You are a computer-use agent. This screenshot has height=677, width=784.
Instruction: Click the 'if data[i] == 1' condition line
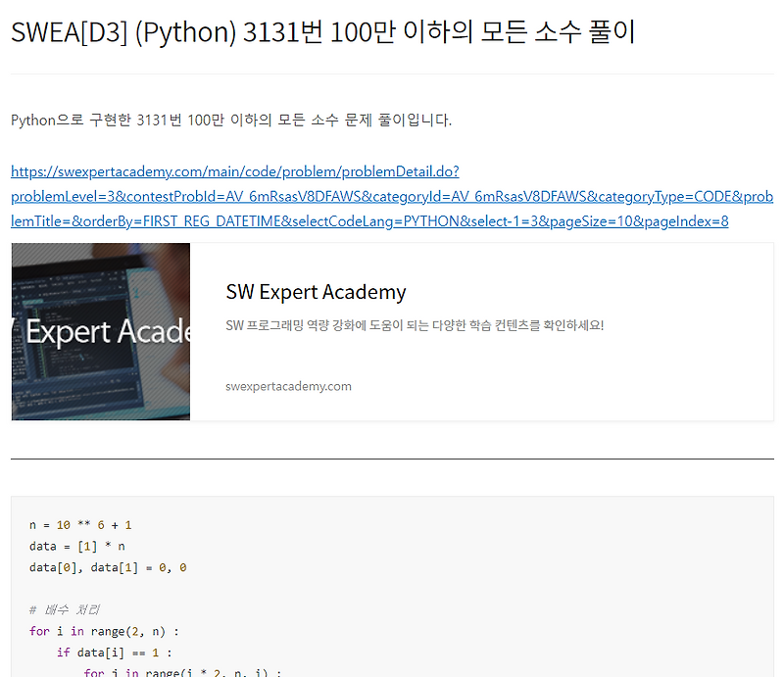click(x=113, y=653)
